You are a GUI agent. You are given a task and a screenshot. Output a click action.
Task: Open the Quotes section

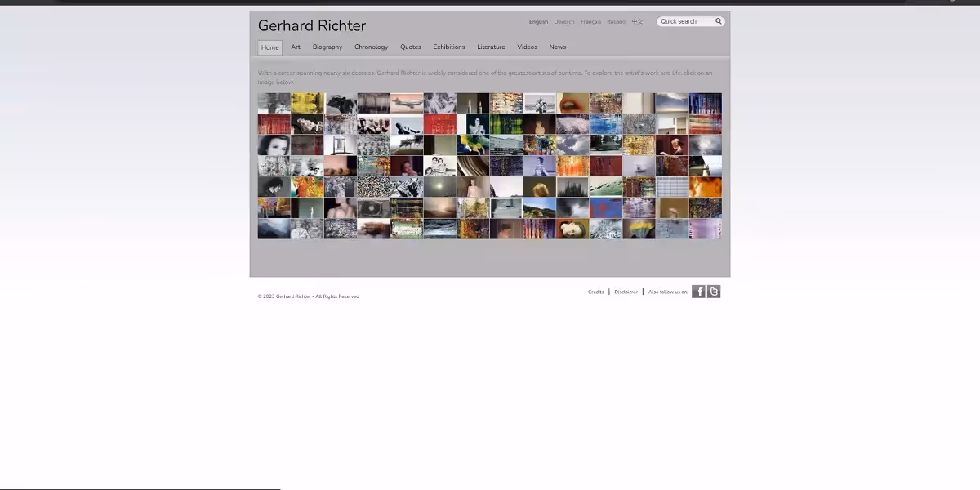tap(411, 47)
